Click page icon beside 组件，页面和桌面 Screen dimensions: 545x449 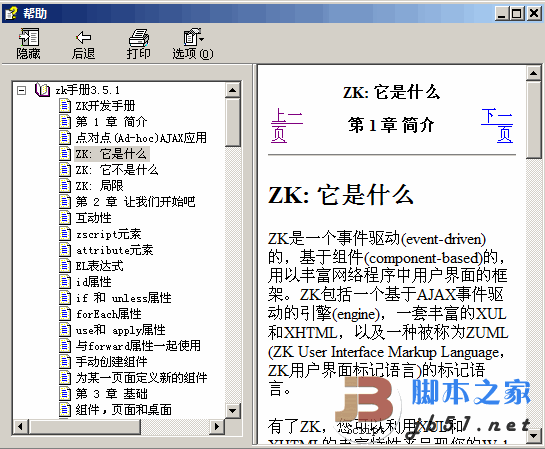point(65,410)
